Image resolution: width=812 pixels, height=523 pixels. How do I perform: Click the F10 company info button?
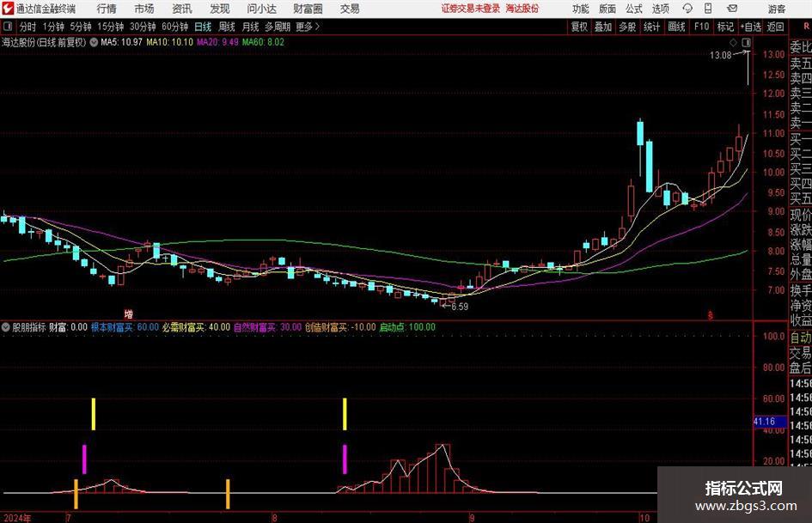(701, 27)
